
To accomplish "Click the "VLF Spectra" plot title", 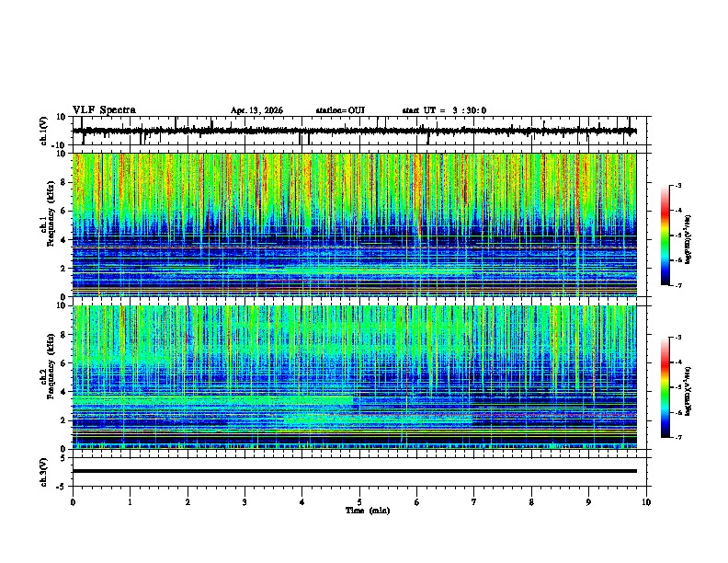I will (x=105, y=110).
